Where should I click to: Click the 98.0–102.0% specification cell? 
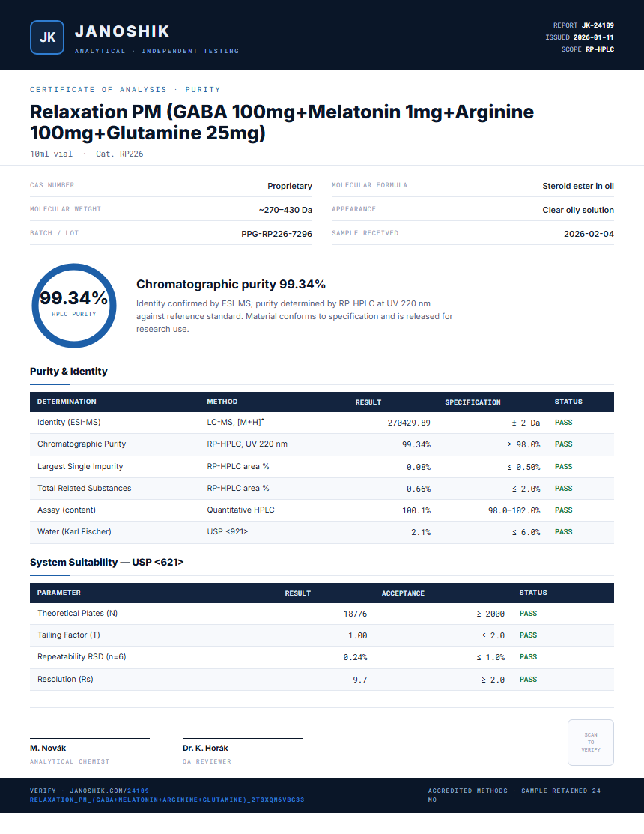514,510
